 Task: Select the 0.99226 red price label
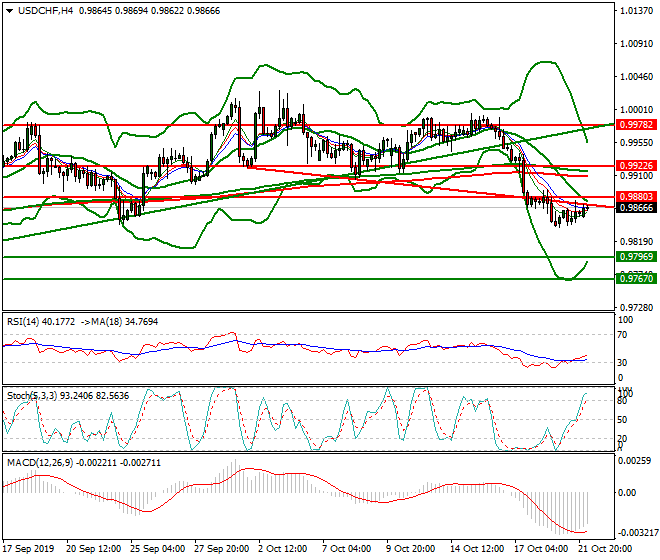pos(636,165)
